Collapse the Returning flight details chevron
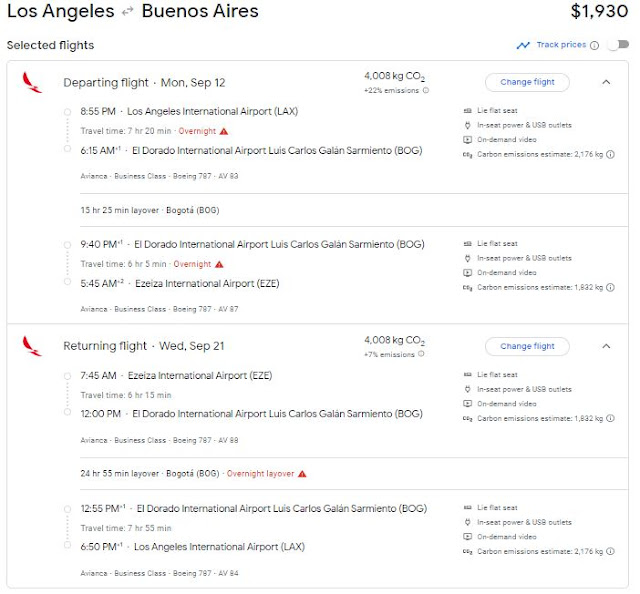 (x=606, y=346)
